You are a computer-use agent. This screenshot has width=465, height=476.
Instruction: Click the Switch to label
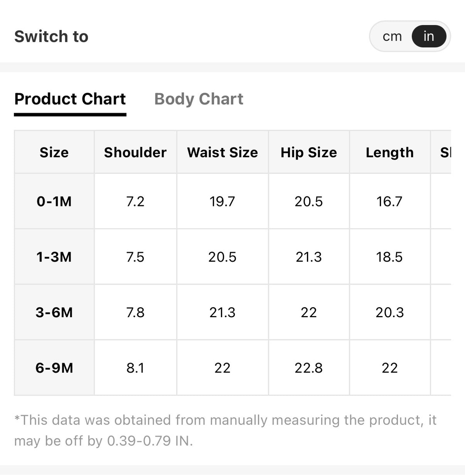click(x=52, y=36)
